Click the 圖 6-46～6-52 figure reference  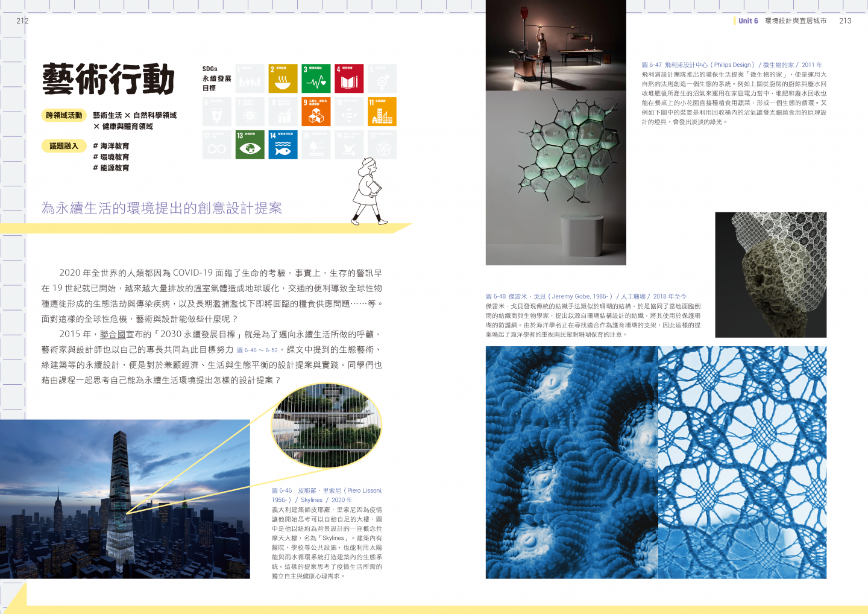click(x=257, y=350)
